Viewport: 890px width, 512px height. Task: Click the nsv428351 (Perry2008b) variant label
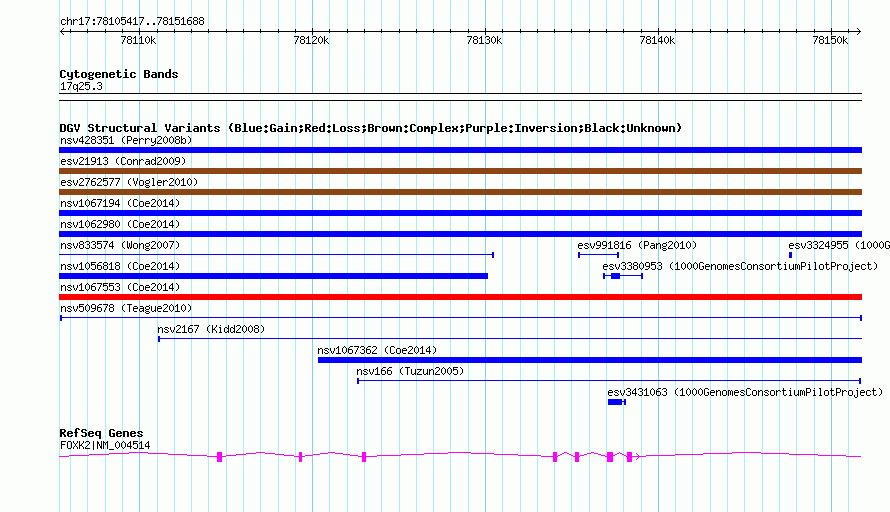point(126,140)
